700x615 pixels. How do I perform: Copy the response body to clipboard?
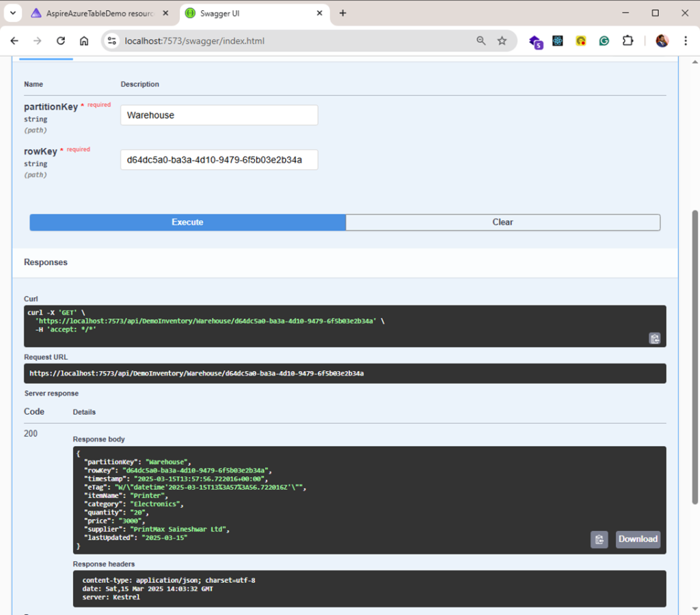click(600, 539)
